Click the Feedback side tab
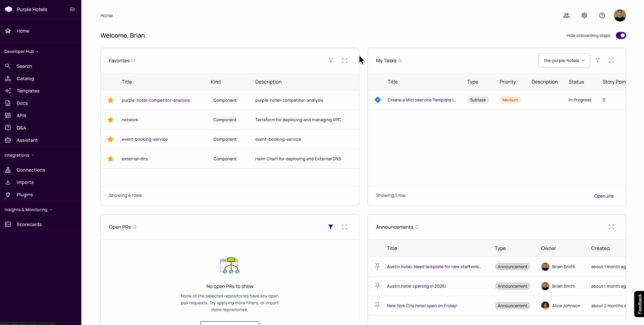644x325 pixels. pos(639,304)
